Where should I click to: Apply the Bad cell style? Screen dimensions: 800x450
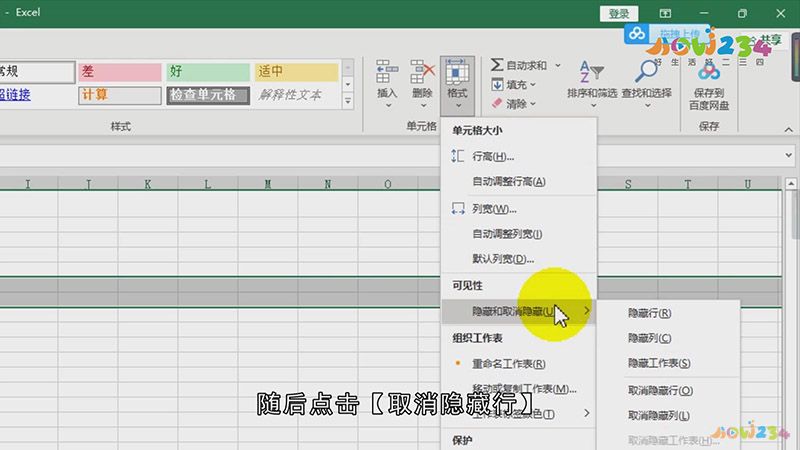coord(120,72)
